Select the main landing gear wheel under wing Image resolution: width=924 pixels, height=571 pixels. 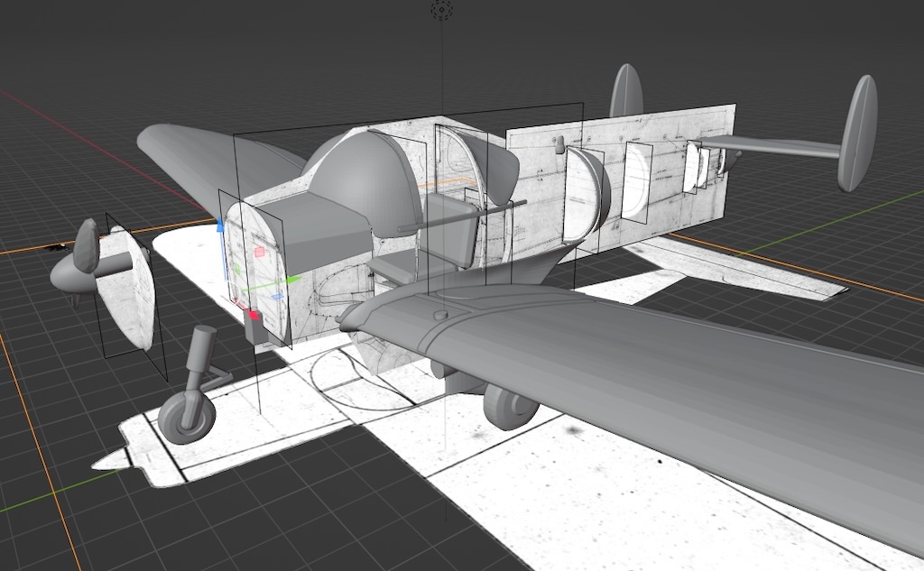coord(509,407)
